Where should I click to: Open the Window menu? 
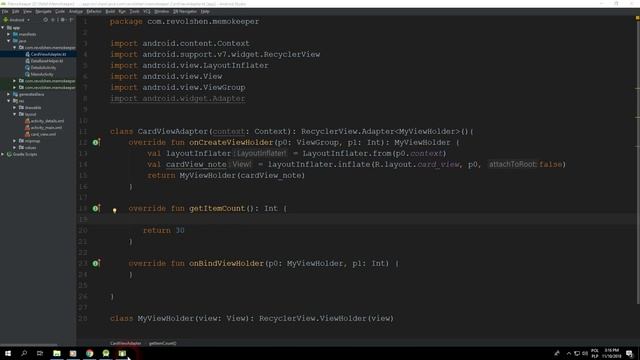[x=162, y=11]
